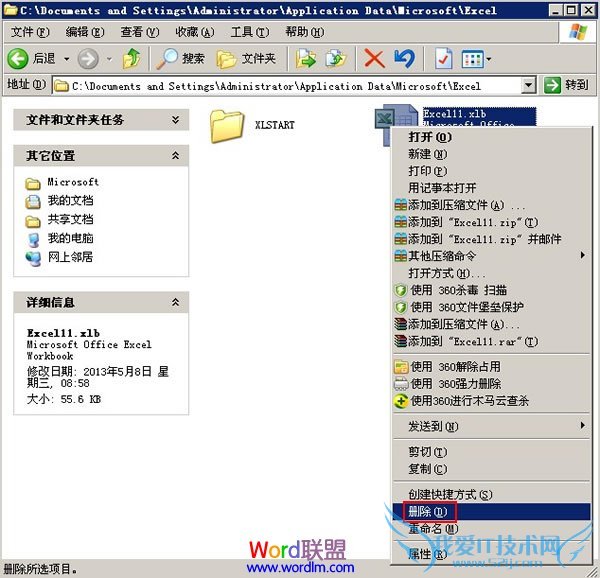The image size is (600, 578).
Task: Choose 使用 360文件堡垒保护
Action: pyautogui.click(x=491, y=307)
